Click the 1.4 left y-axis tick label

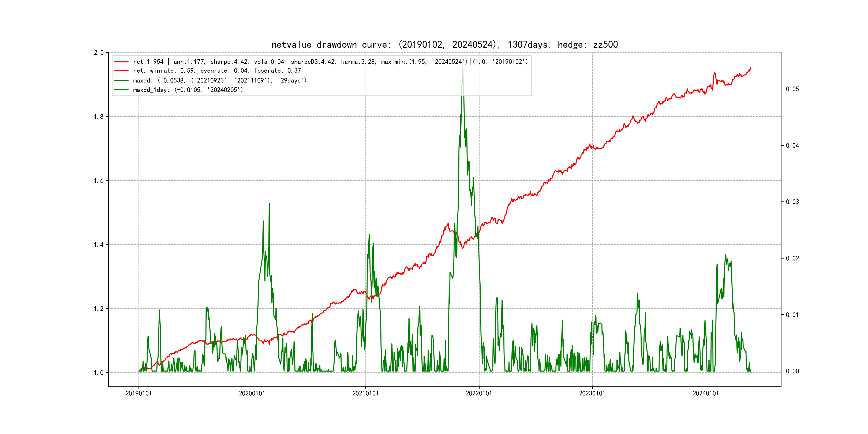(x=99, y=245)
